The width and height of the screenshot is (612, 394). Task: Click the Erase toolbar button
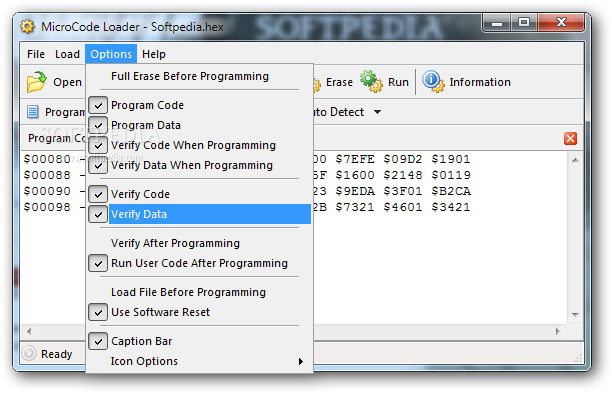[334, 82]
